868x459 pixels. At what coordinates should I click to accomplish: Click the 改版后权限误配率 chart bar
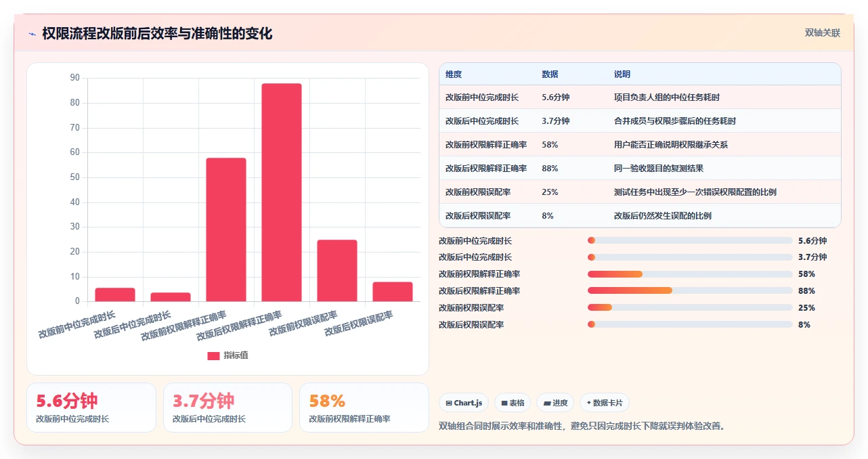[393, 292]
